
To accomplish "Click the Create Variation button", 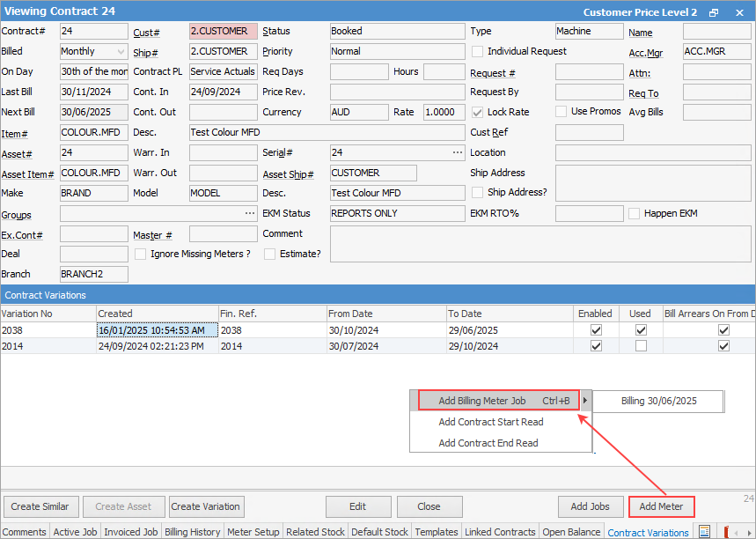I will (x=206, y=506).
